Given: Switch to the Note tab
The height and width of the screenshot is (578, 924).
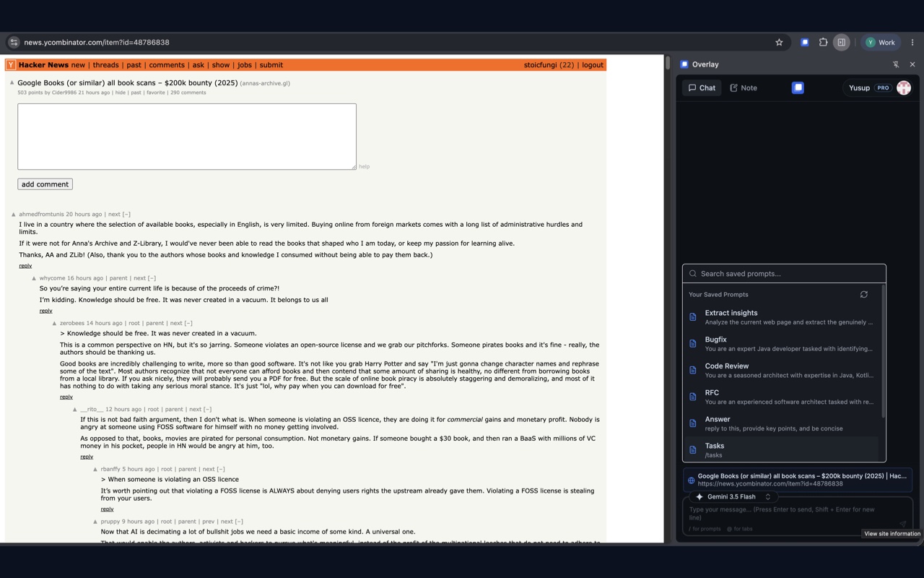Looking at the screenshot, I should (x=744, y=87).
